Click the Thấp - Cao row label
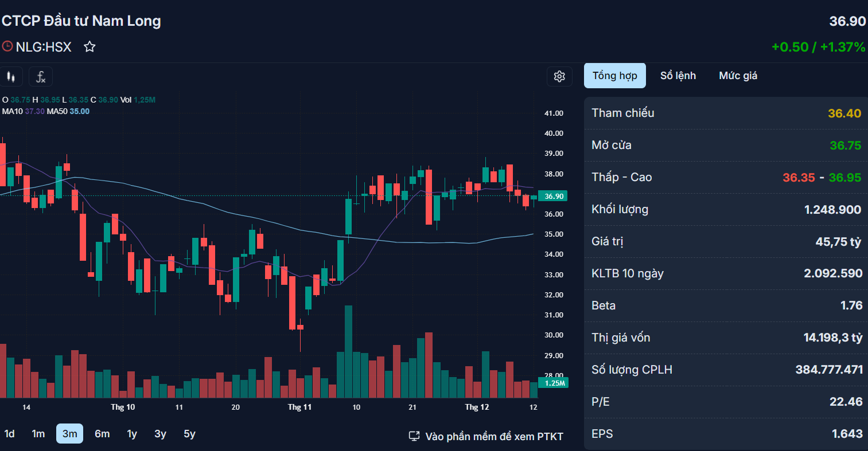 622,177
